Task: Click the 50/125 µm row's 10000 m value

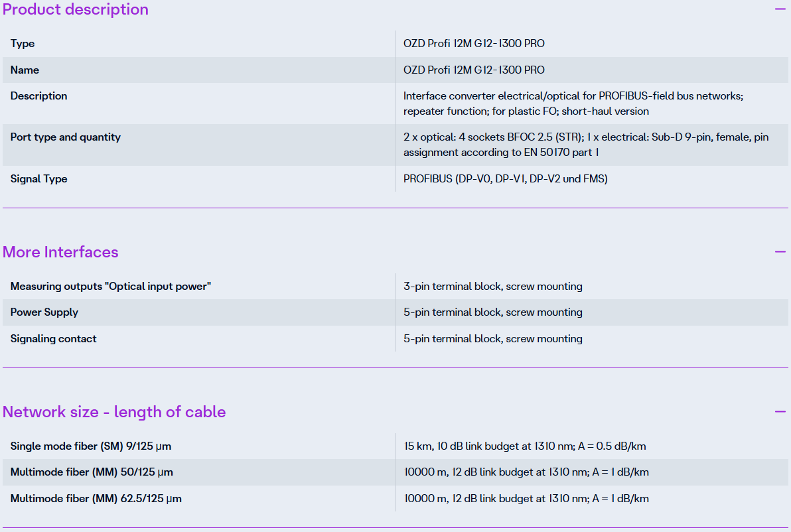Action: tap(527, 472)
